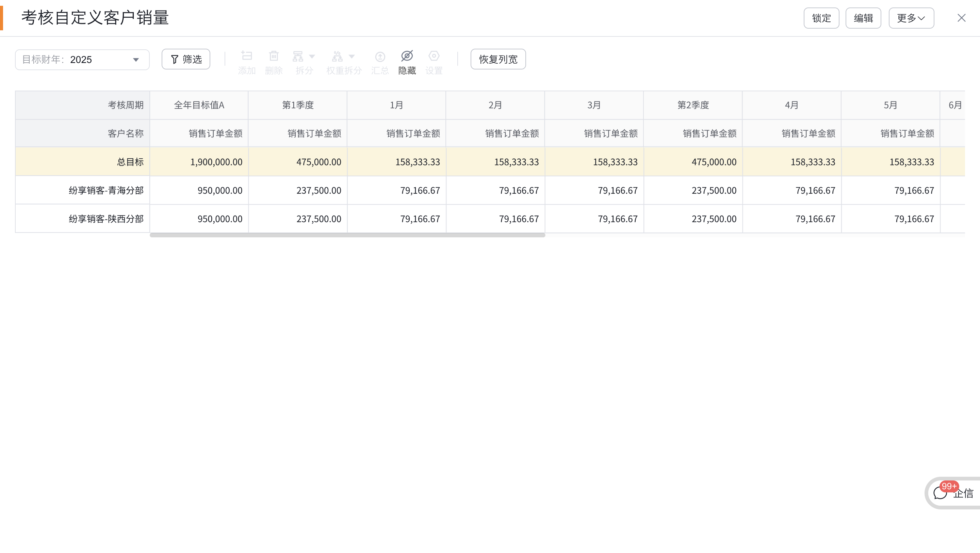
Task: Select the 纷享销客-青海分部 row name
Action: pos(106,190)
